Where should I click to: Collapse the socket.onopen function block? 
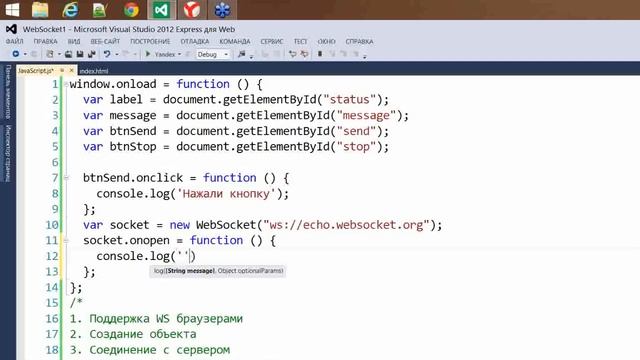66,240
